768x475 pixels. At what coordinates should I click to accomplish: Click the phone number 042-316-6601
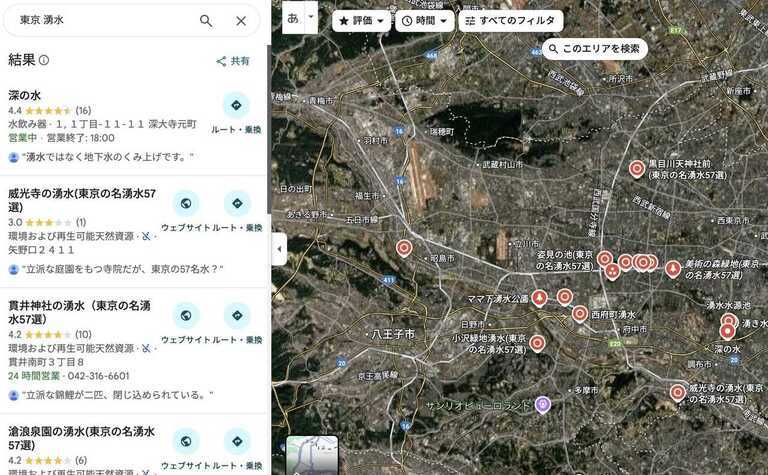[x=98, y=376]
